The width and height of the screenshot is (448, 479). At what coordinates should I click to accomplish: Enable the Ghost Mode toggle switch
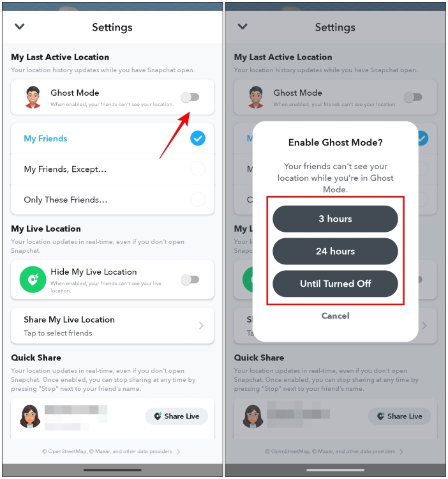190,97
